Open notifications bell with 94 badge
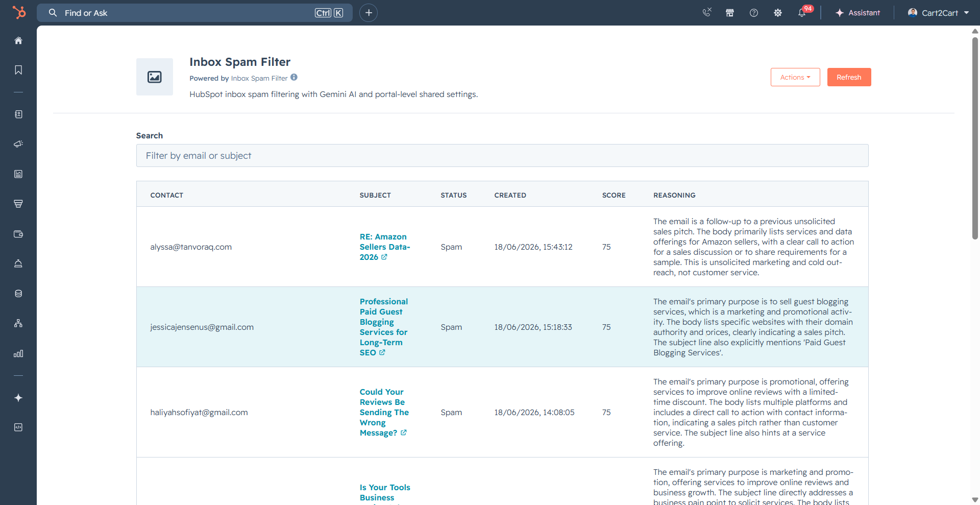Screen dimensions: 980x505 pos(803,12)
